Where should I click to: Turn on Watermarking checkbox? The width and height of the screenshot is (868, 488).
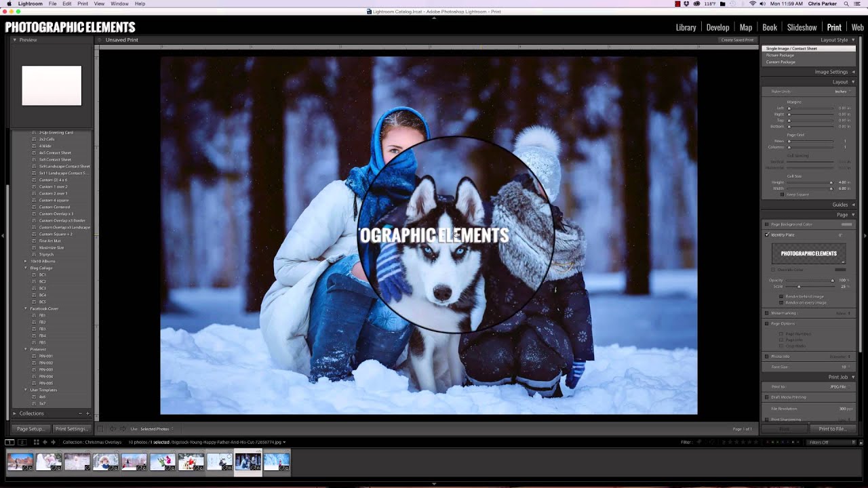(767, 313)
